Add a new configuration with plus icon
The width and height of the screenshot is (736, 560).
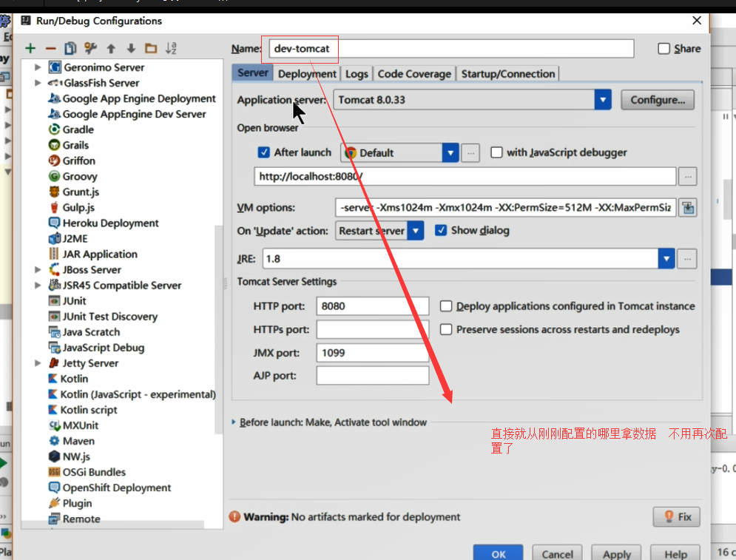coord(30,48)
